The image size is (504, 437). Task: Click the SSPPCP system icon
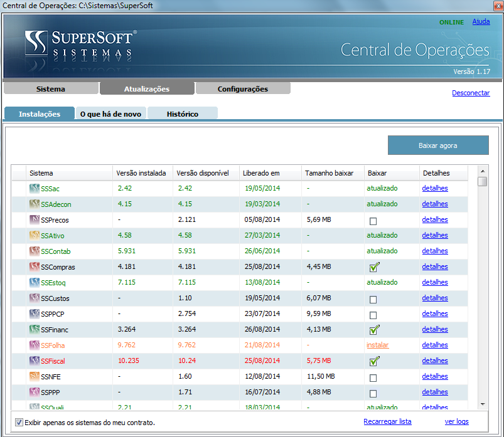click(x=35, y=313)
